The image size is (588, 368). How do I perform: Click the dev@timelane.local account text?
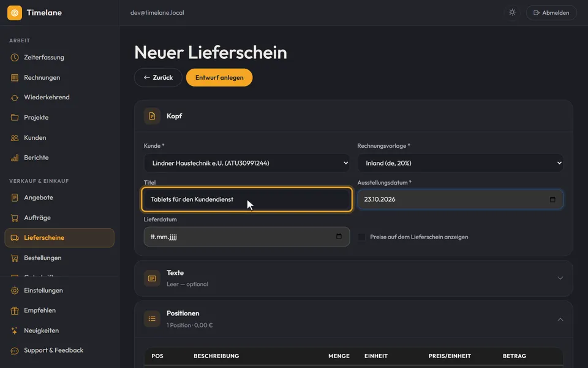point(157,13)
